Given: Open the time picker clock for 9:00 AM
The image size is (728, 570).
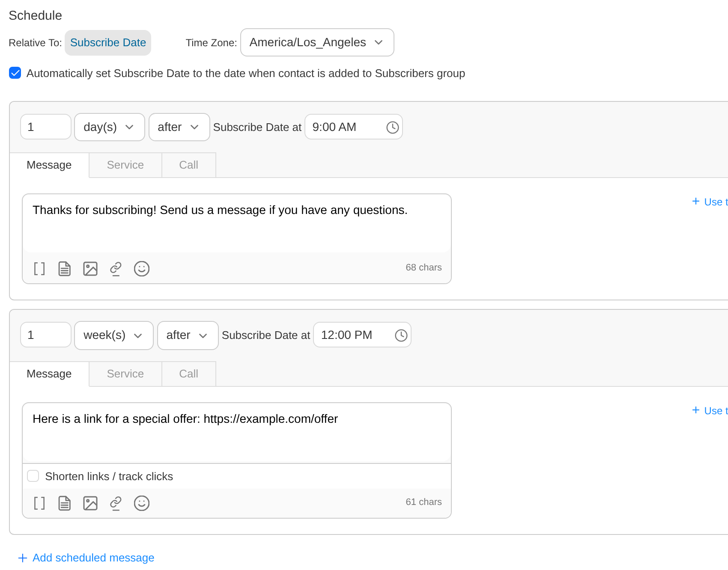Looking at the screenshot, I should click(393, 127).
